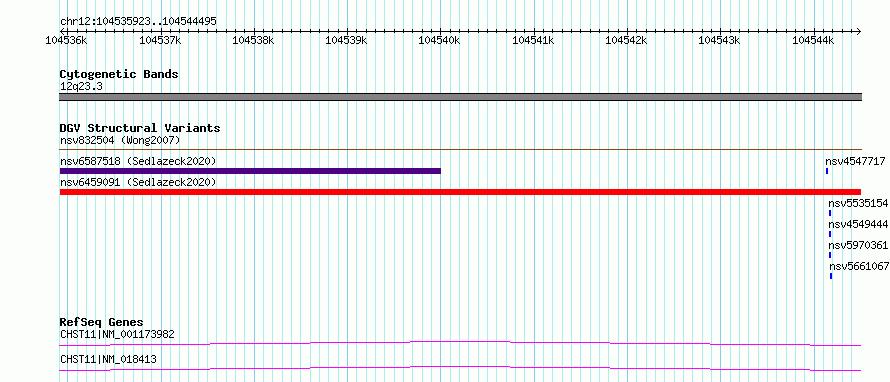Click the red nsv6459091 variant bar
890x382 pixels.
460,192
